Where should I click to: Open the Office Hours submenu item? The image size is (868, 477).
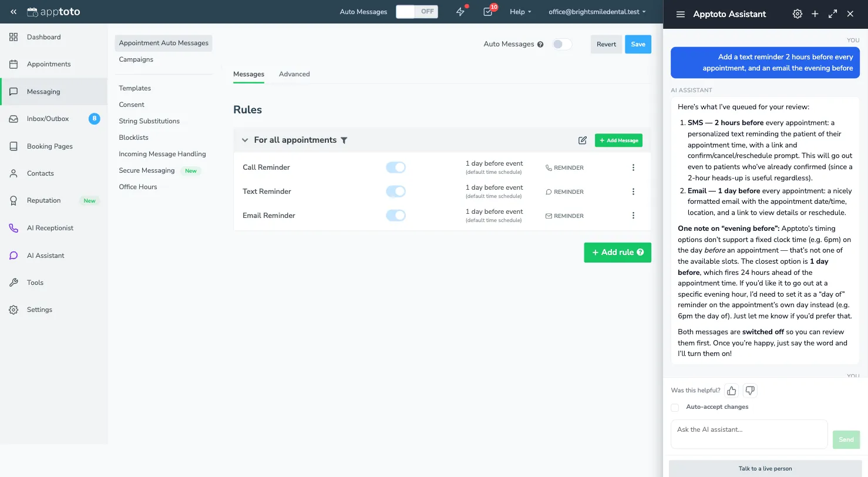click(138, 187)
